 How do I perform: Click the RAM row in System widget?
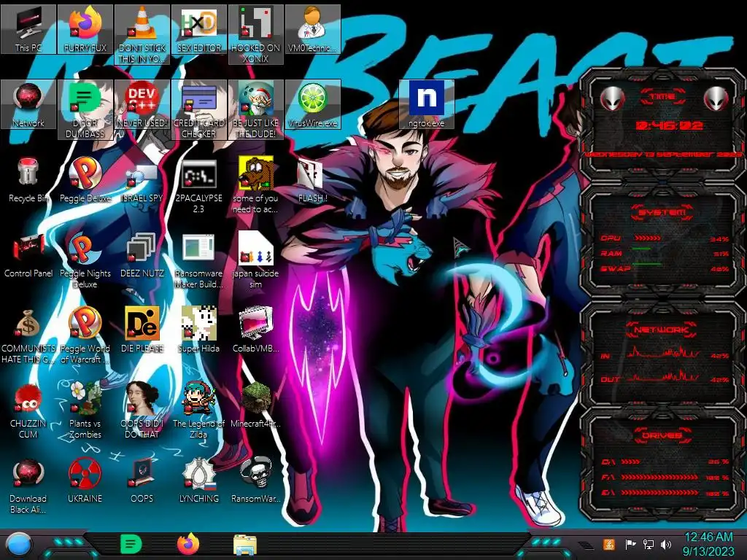(x=665, y=253)
